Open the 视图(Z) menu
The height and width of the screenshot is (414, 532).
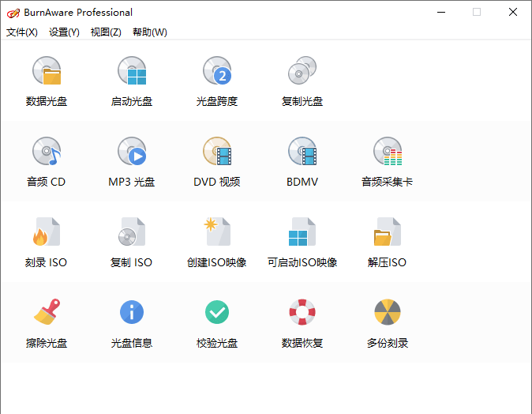[106, 32]
